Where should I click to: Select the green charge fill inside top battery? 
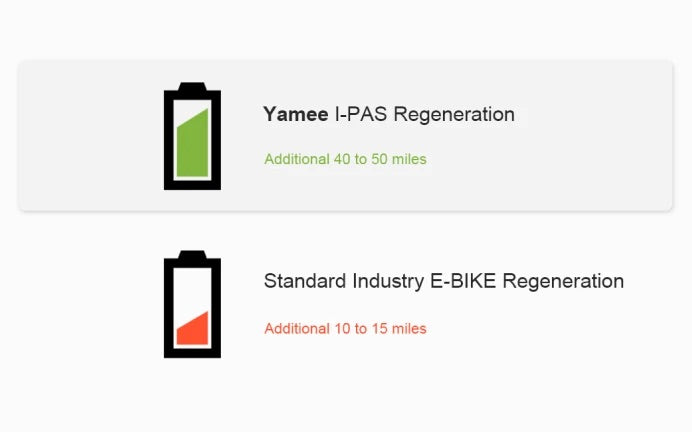click(192, 143)
